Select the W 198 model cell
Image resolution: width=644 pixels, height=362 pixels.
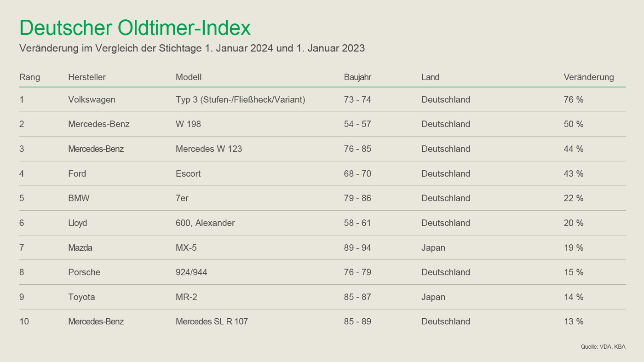point(188,124)
